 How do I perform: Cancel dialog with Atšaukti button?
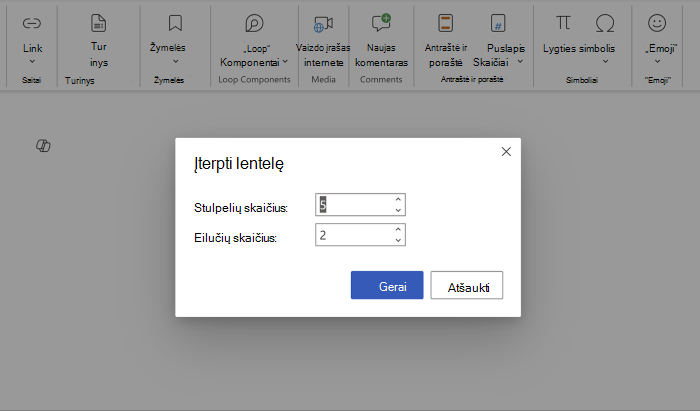tap(467, 285)
